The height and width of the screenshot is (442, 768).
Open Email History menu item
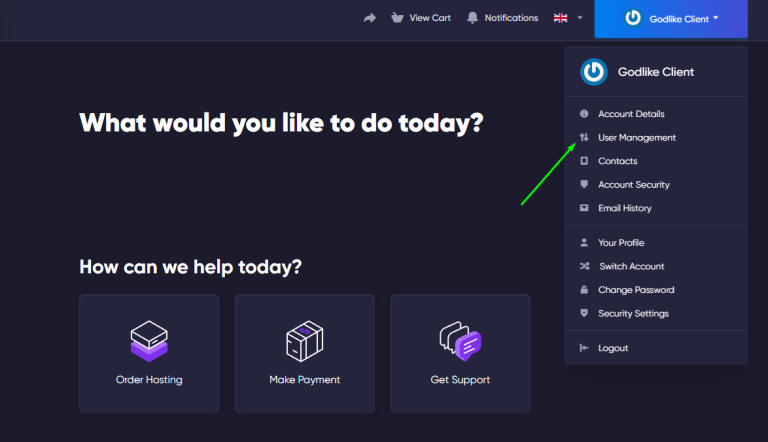click(x=624, y=208)
